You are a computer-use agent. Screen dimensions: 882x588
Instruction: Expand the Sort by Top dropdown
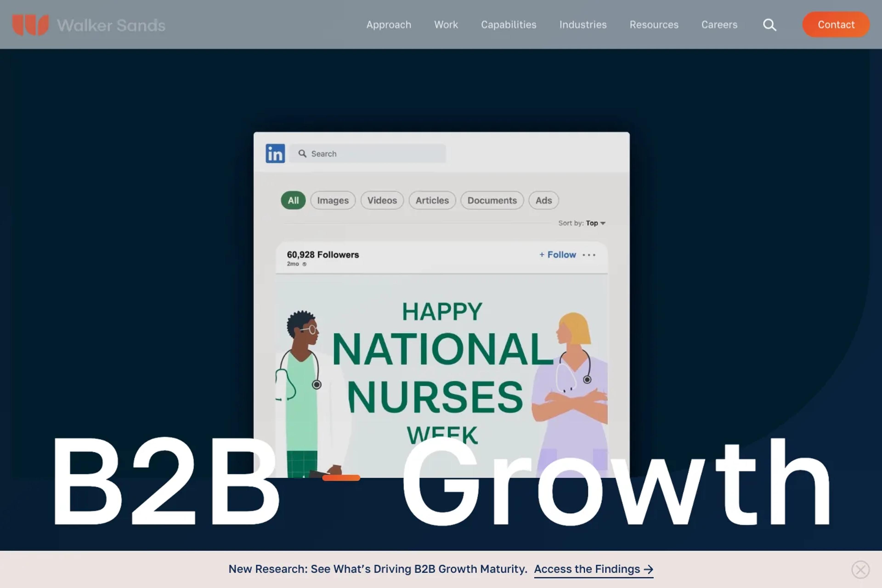tap(582, 223)
